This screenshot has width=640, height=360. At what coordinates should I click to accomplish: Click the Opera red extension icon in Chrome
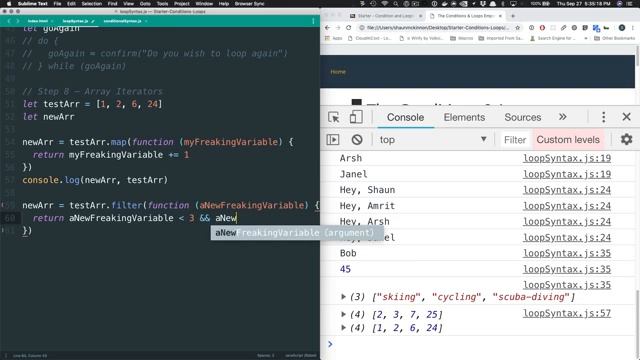542,28
